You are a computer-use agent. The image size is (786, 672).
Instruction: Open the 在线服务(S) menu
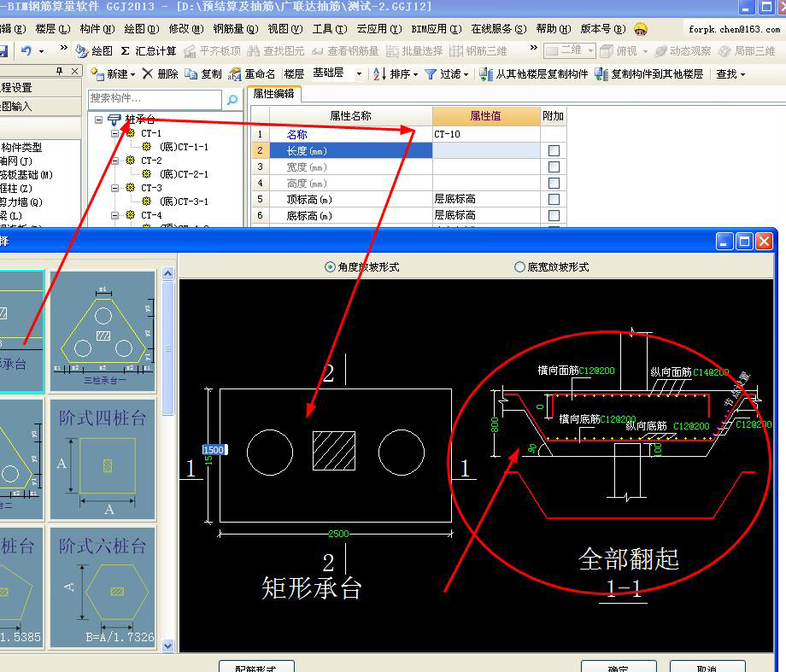[499, 29]
